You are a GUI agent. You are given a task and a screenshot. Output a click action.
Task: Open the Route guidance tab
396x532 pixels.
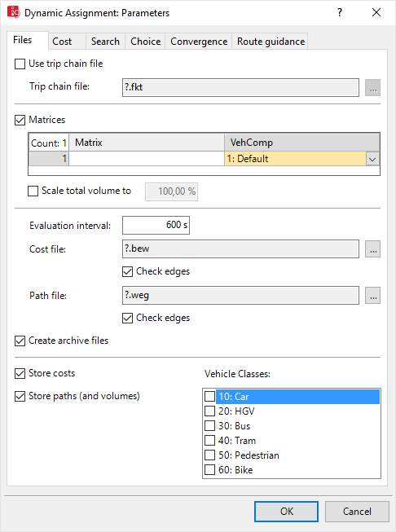271,42
